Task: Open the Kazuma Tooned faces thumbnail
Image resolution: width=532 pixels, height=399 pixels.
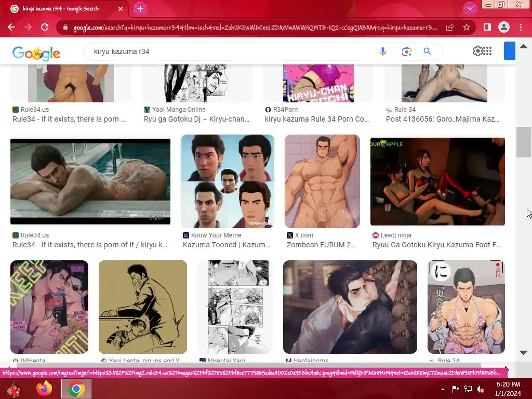Action: click(x=228, y=181)
